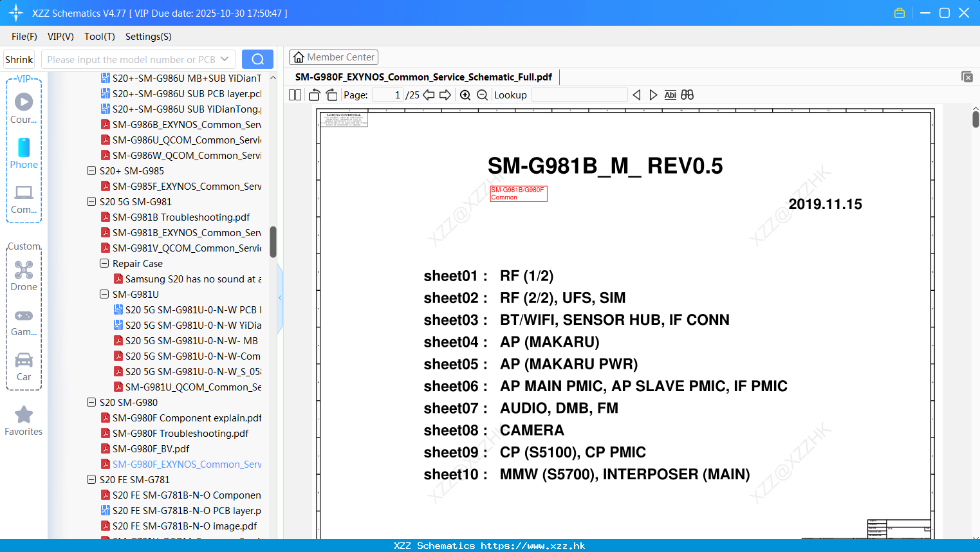Viewport: 980px width, 552px height.
Task: Open SM-G986W_QCOM_Common_Service pdf
Action: point(187,156)
